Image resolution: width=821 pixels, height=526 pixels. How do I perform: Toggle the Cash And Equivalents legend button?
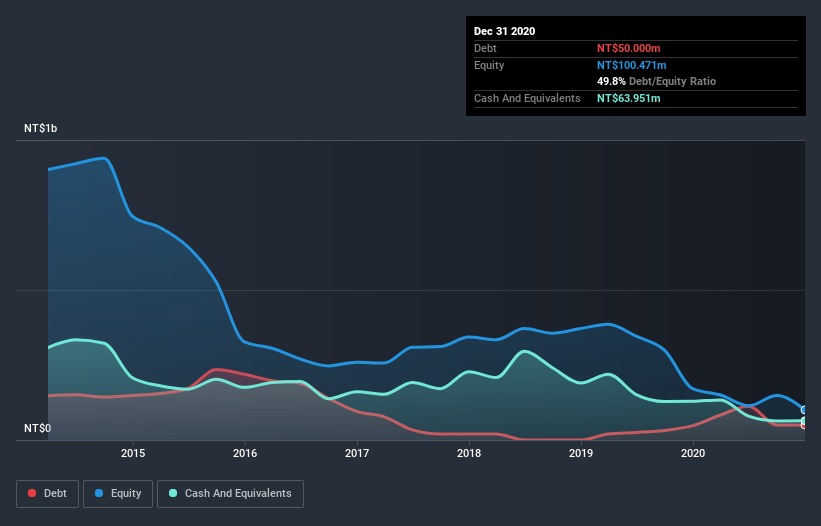[230, 494]
